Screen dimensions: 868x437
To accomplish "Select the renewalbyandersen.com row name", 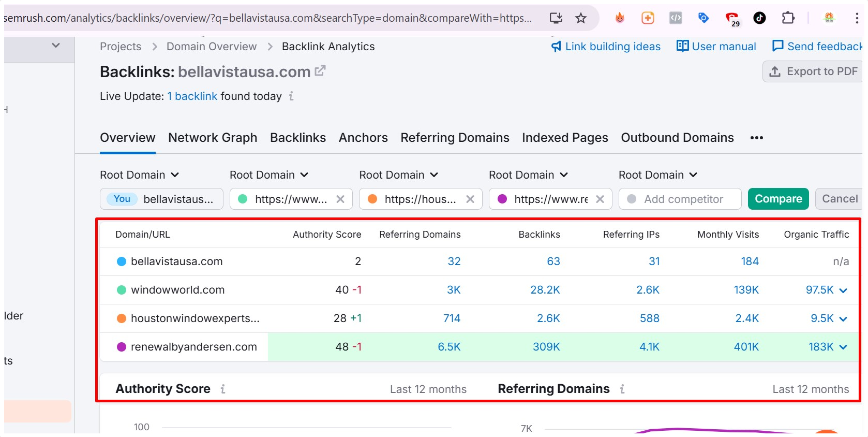I will [x=194, y=347].
